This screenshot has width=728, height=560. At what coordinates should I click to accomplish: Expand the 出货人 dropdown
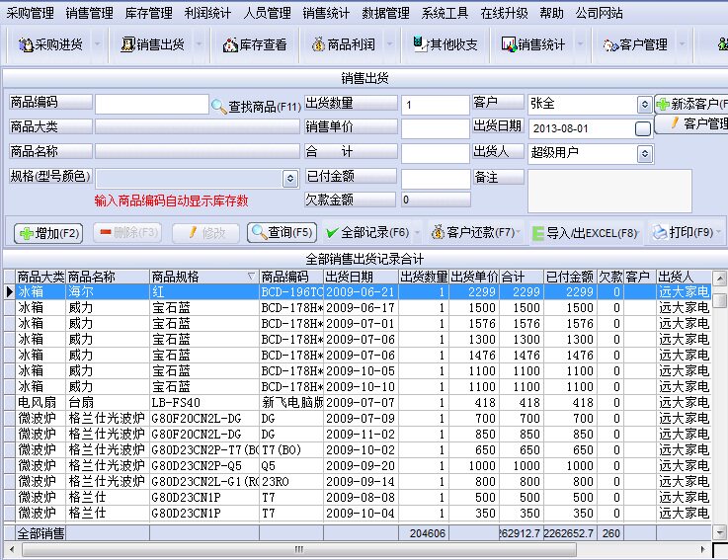tap(645, 153)
